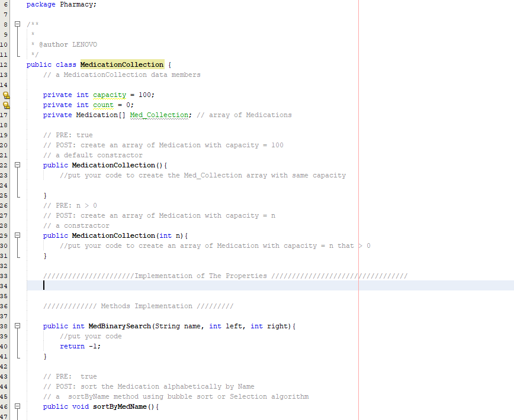This screenshot has height=420, width=514.
Task: Select the underlined Med_Collection identifier
Action: coord(159,115)
